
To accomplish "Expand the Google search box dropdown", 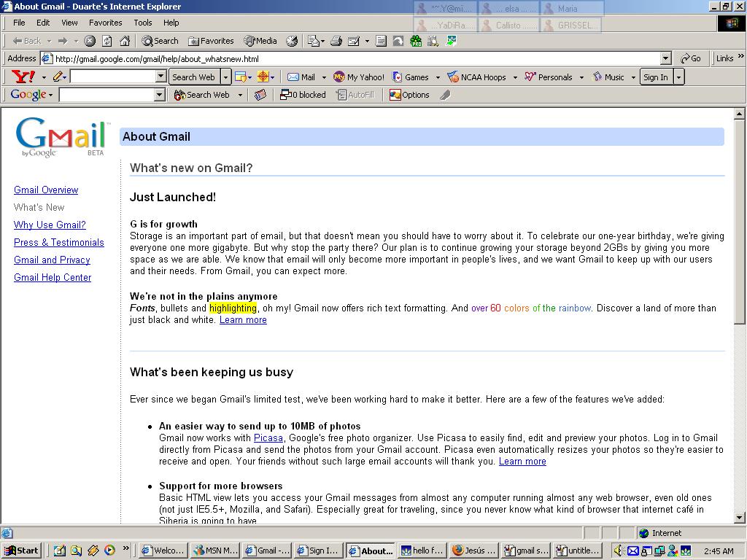I will [x=160, y=95].
